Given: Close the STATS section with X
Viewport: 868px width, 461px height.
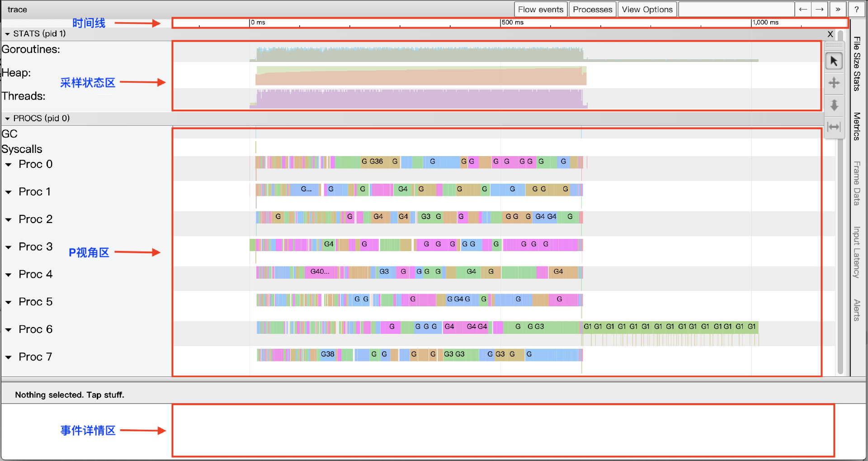Looking at the screenshot, I should coord(830,34).
